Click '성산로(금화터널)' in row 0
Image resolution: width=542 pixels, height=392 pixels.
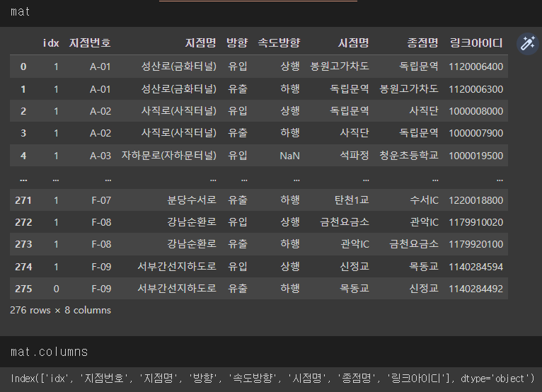179,67
